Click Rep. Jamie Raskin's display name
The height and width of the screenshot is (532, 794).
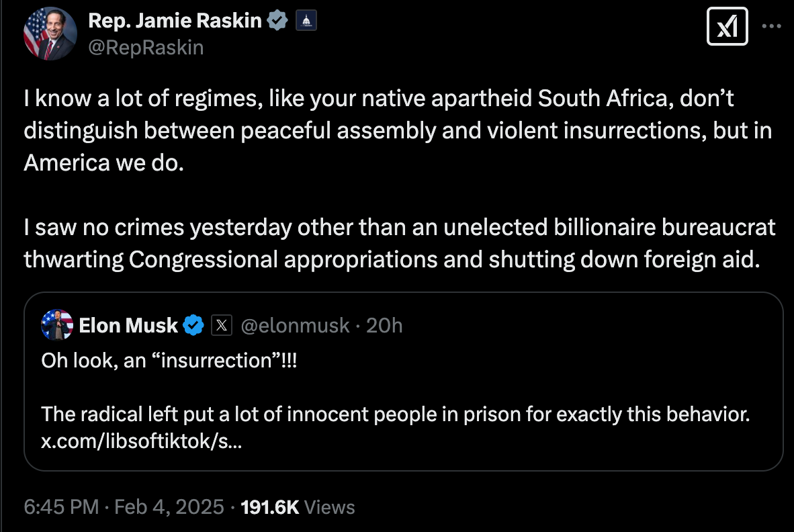pos(175,19)
